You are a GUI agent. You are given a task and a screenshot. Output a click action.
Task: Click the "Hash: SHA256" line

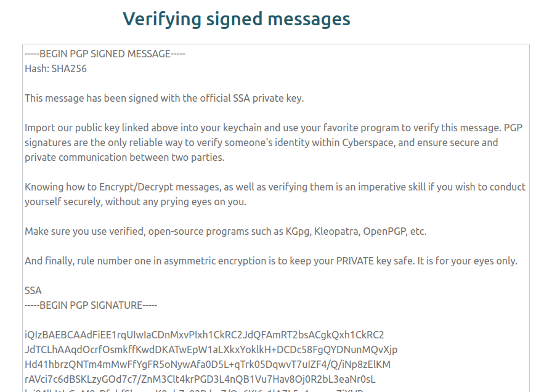[55, 68]
